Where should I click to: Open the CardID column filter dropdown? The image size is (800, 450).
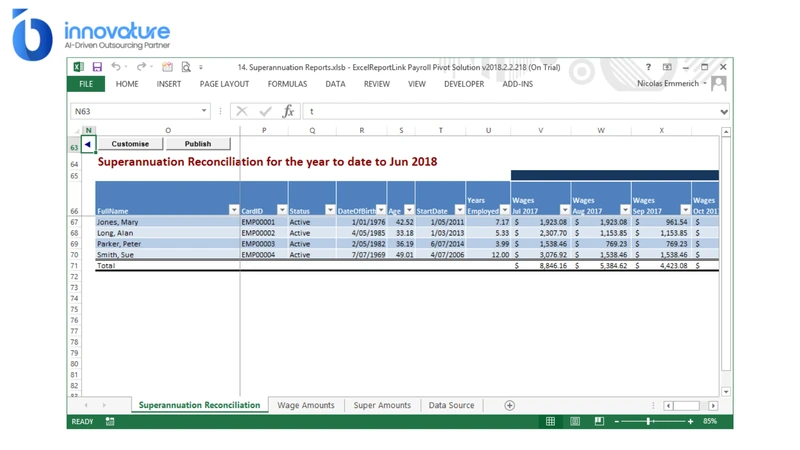click(x=282, y=210)
